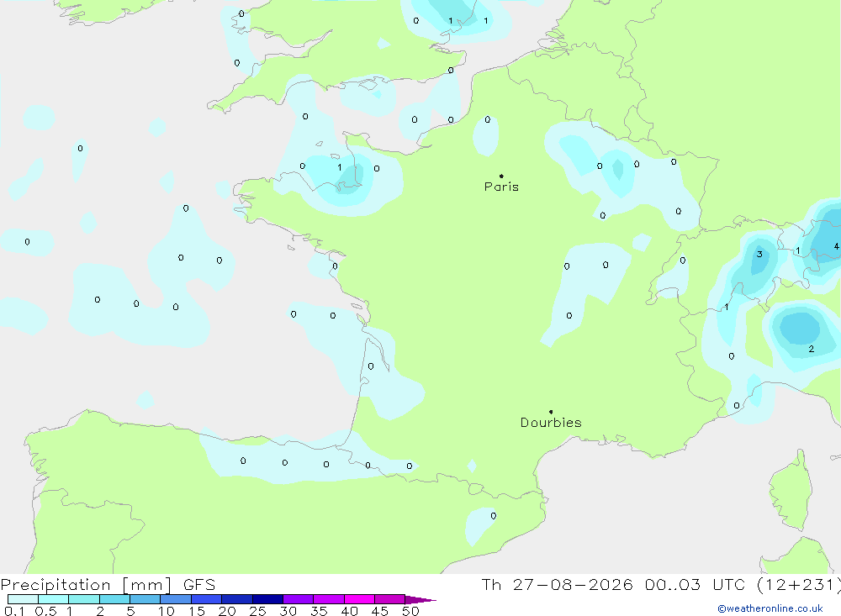
Task: Click the 30–35 mm violet legend swatch
Action: tap(299, 599)
